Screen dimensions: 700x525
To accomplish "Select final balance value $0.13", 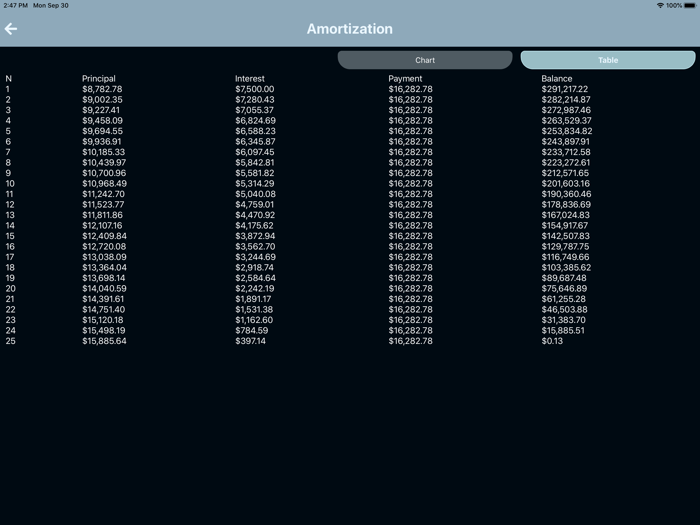I will click(x=552, y=341).
